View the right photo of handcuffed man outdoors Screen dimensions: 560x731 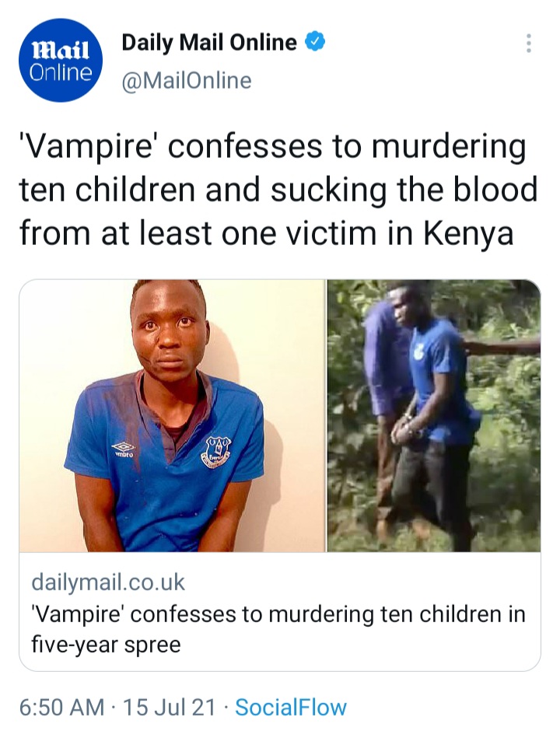tap(434, 415)
